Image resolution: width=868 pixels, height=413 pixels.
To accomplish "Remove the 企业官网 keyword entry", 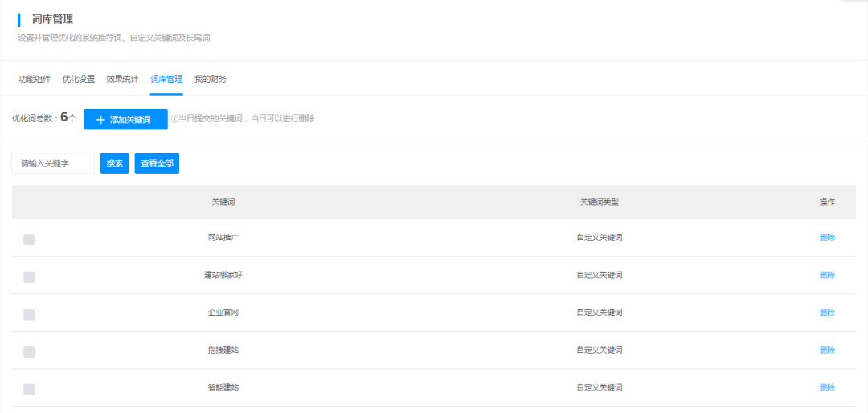I will pyautogui.click(x=827, y=313).
